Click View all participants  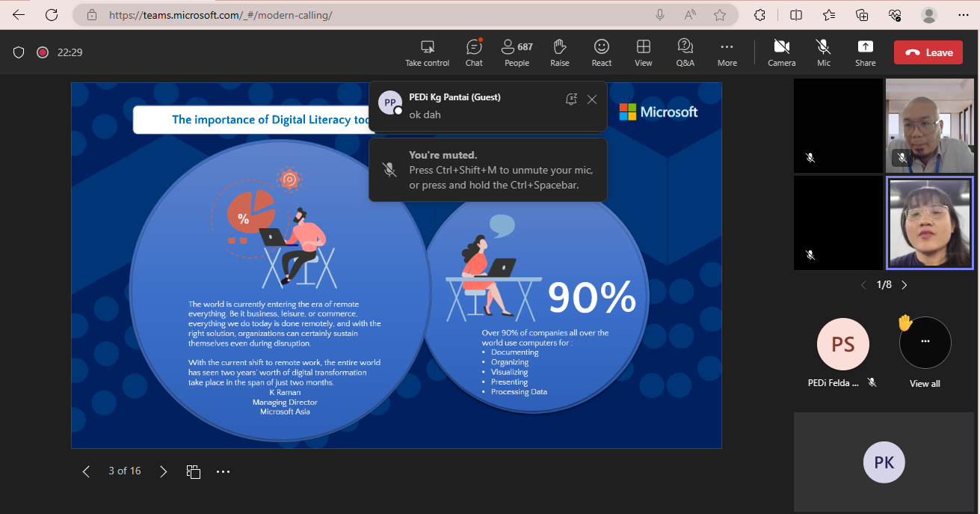[x=925, y=350]
